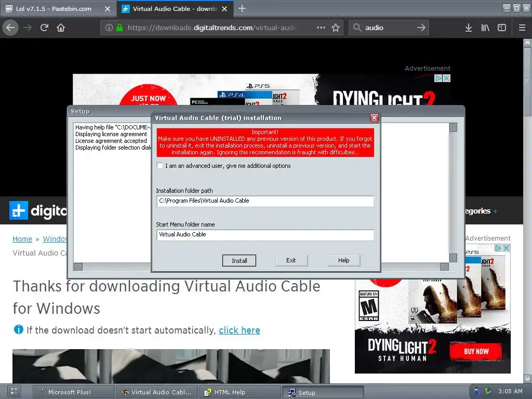Click the Exit button in installer

(x=291, y=260)
